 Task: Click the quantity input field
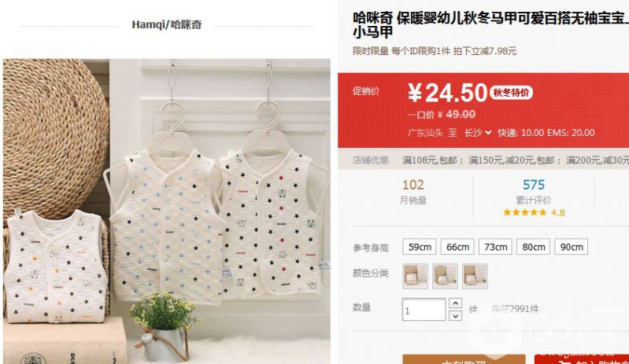point(424,310)
